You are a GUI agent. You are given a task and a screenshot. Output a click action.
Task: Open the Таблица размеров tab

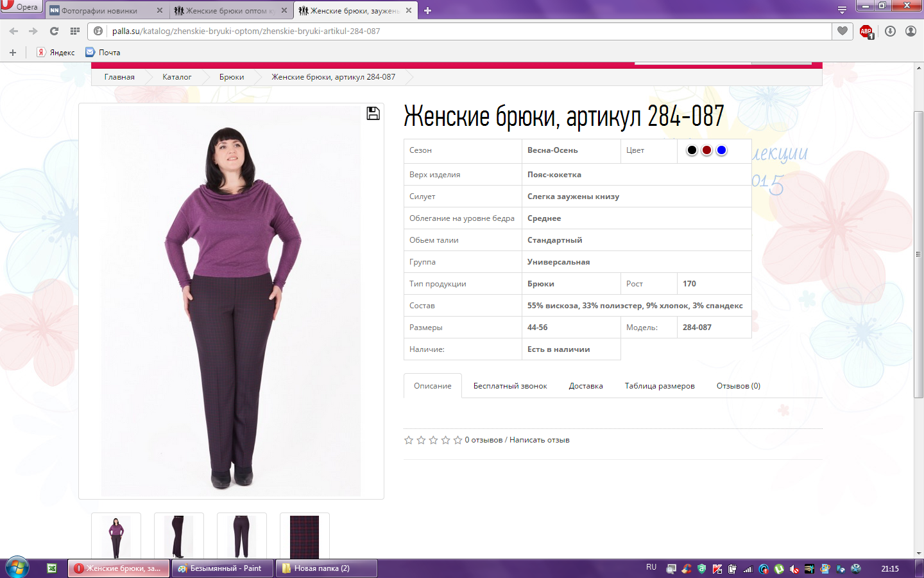click(x=660, y=386)
